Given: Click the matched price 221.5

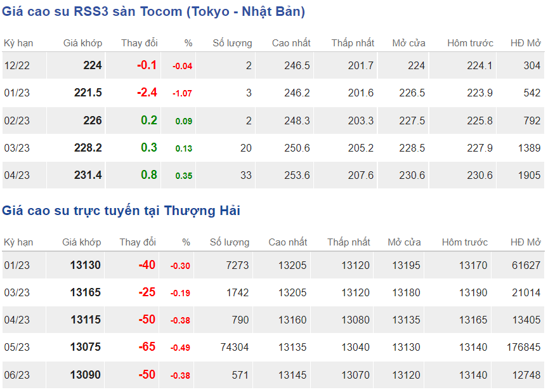Looking at the screenshot, I should pyautogui.click(x=88, y=93).
